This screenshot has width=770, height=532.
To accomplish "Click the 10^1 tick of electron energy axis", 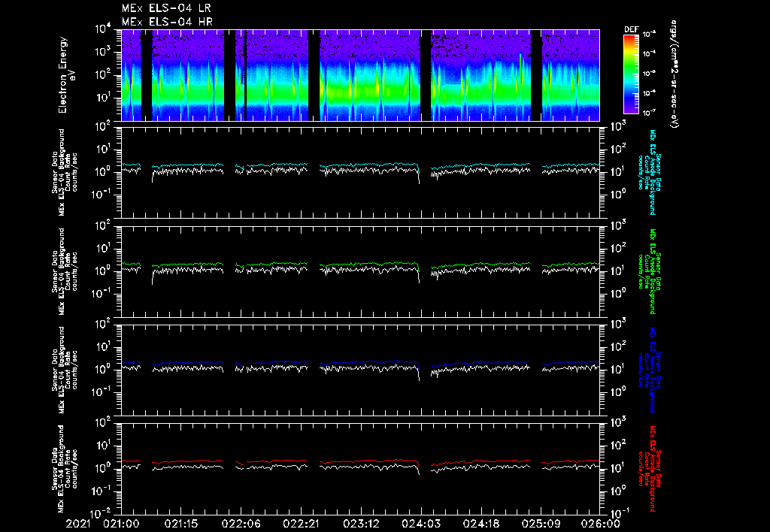I will click(103, 98).
